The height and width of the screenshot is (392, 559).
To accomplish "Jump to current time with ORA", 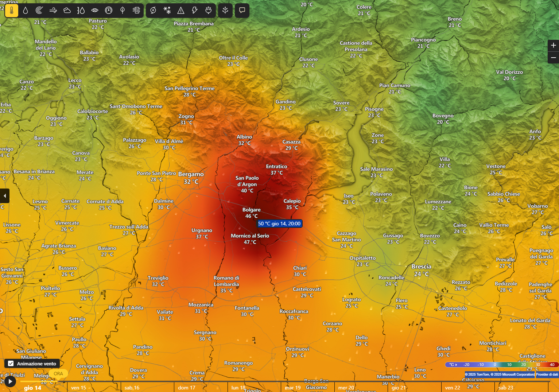I will pyautogui.click(x=58, y=374).
